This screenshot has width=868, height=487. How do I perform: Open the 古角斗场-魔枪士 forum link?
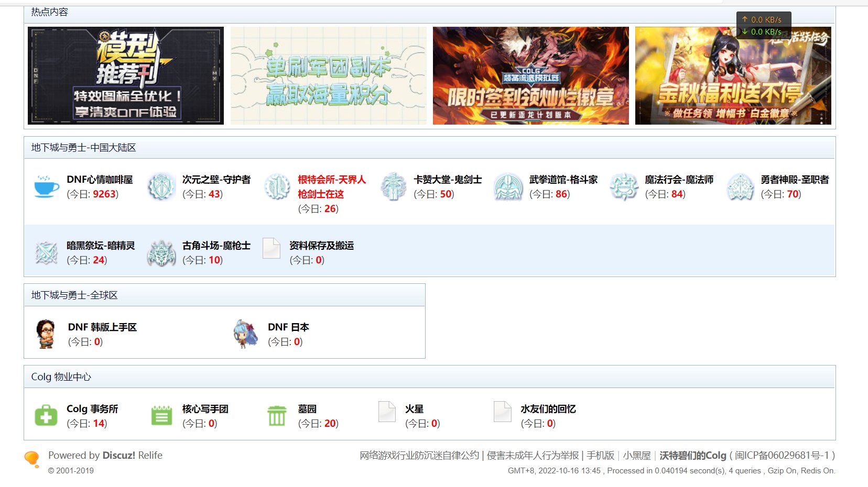(216, 246)
